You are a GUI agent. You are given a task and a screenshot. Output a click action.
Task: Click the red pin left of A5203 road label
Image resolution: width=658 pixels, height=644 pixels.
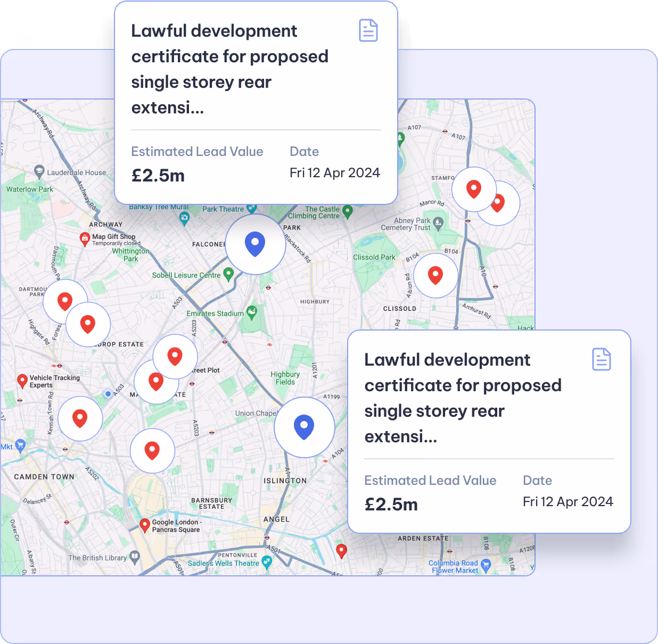point(152,451)
